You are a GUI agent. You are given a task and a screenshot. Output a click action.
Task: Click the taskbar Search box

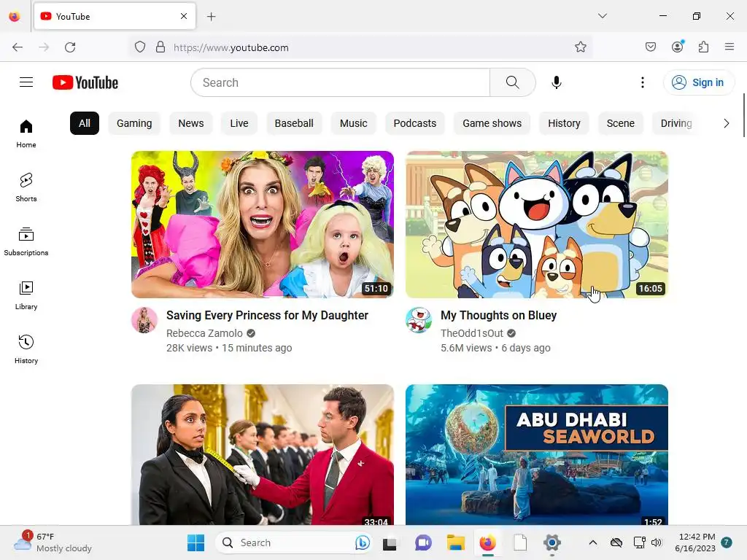294,542
